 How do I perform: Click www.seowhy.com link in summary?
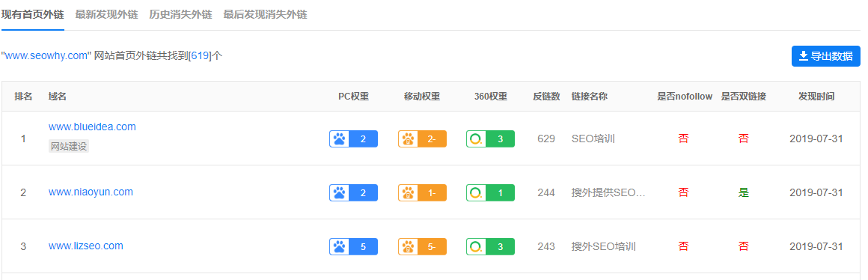[x=46, y=55]
